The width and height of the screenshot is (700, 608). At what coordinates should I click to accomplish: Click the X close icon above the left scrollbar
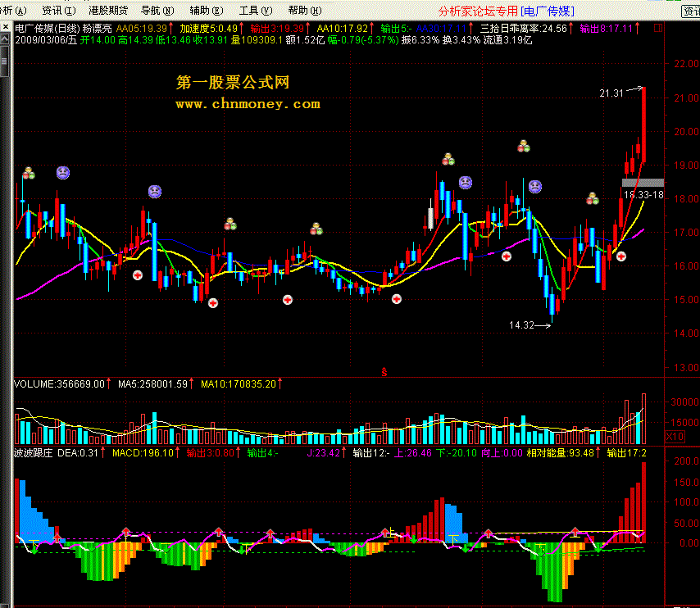[6, 27]
